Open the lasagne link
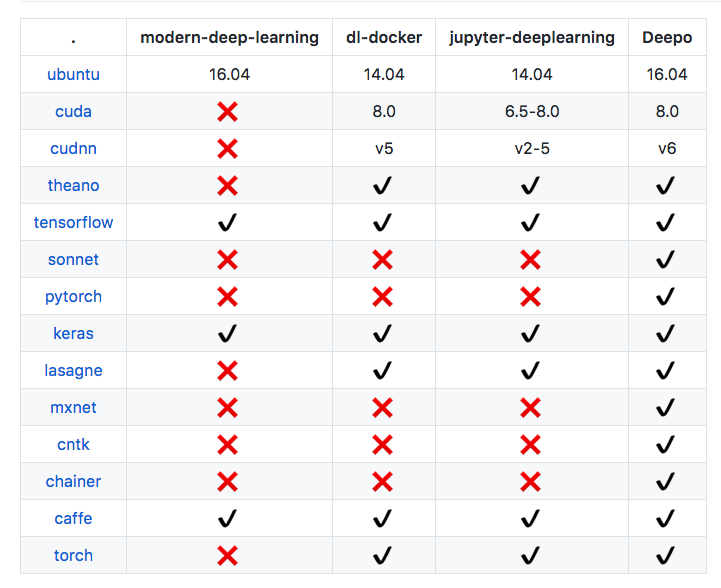Image resolution: width=721 pixels, height=588 pixels. coord(73,371)
